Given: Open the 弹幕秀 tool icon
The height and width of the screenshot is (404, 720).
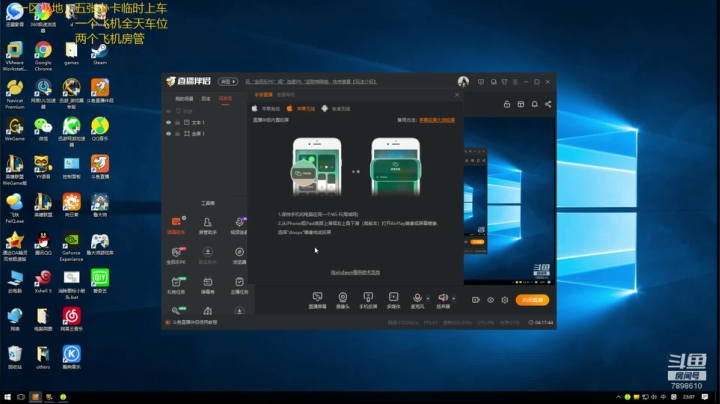Looking at the screenshot, I should tap(208, 286).
